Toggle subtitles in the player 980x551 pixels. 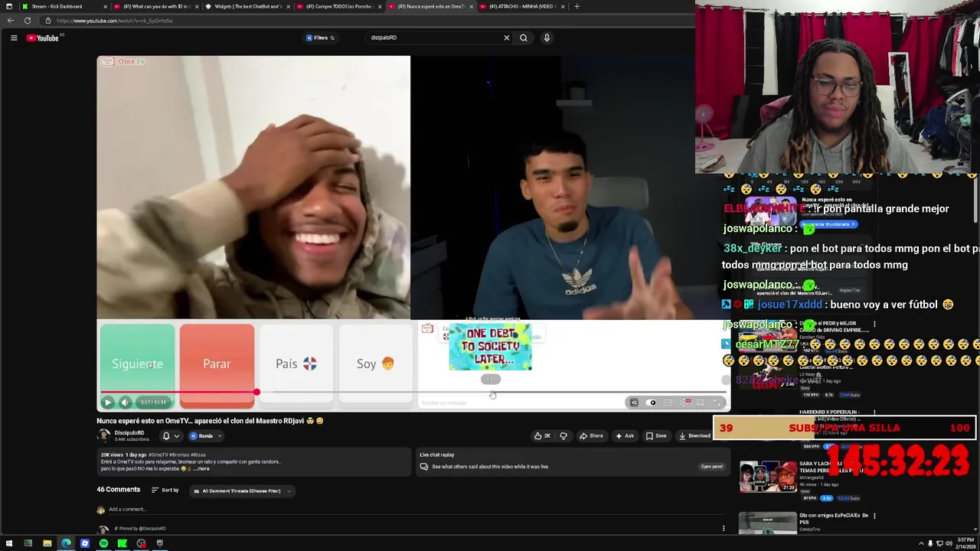click(668, 403)
